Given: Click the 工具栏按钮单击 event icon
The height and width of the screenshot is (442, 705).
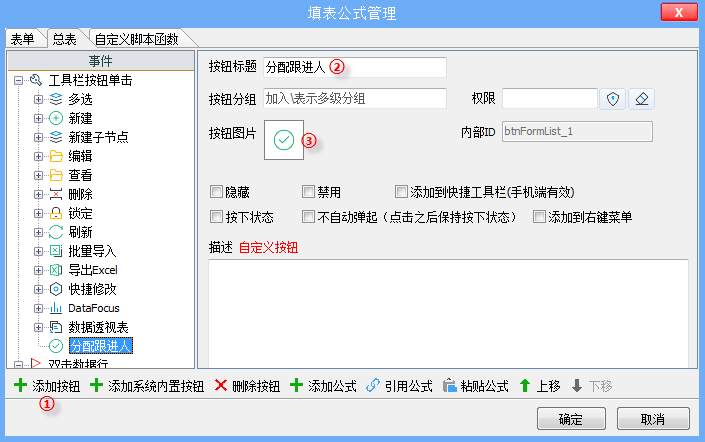Looking at the screenshot, I should coord(36,80).
